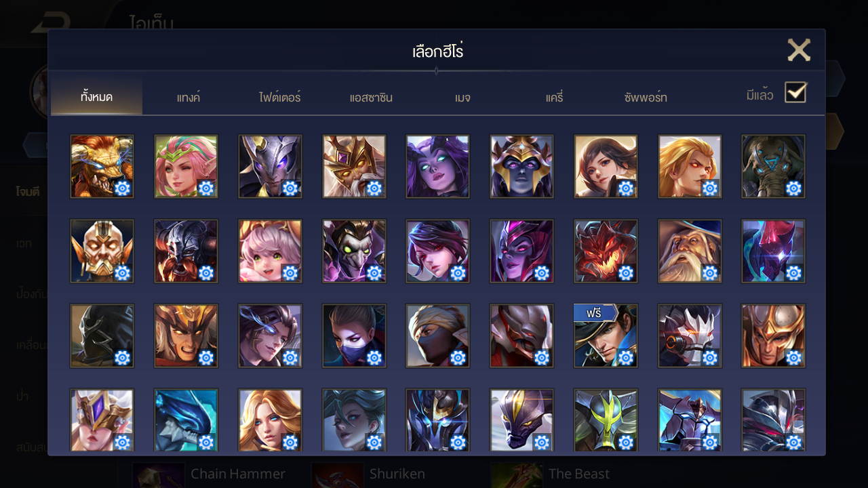The width and height of the screenshot is (868, 488).
Task: Open the ไฟต์เตอร์ hero tab
Action: click(279, 98)
